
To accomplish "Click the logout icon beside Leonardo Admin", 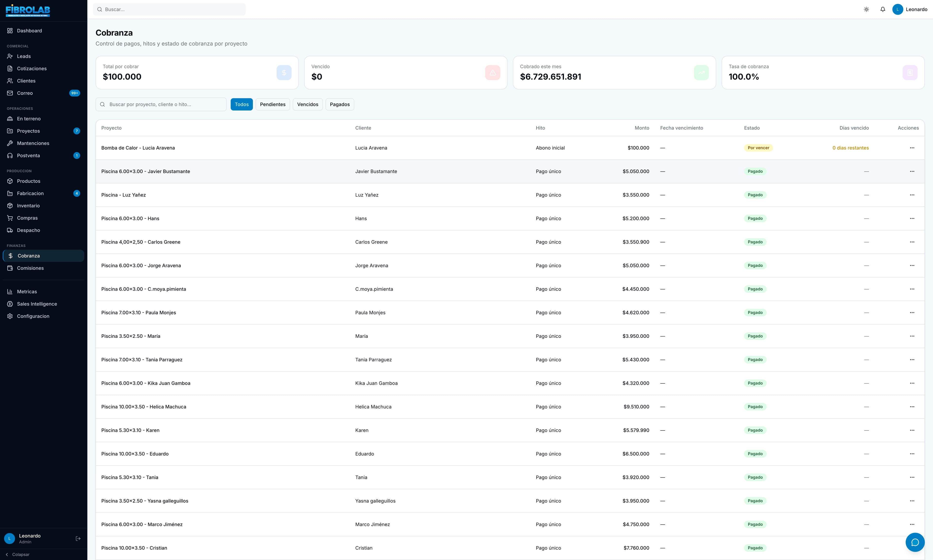I will tap(78, 538).
